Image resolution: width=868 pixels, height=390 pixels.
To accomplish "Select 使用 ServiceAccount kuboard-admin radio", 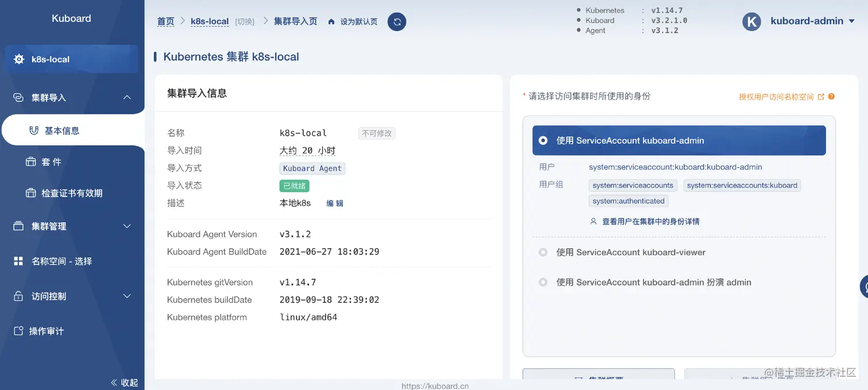I will point(542,140).
